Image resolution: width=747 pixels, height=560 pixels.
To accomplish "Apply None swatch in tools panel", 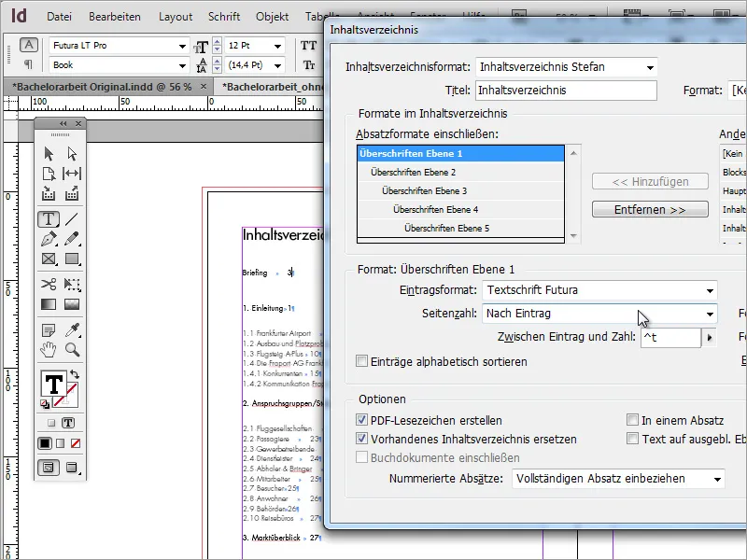I will pos(76,443).
